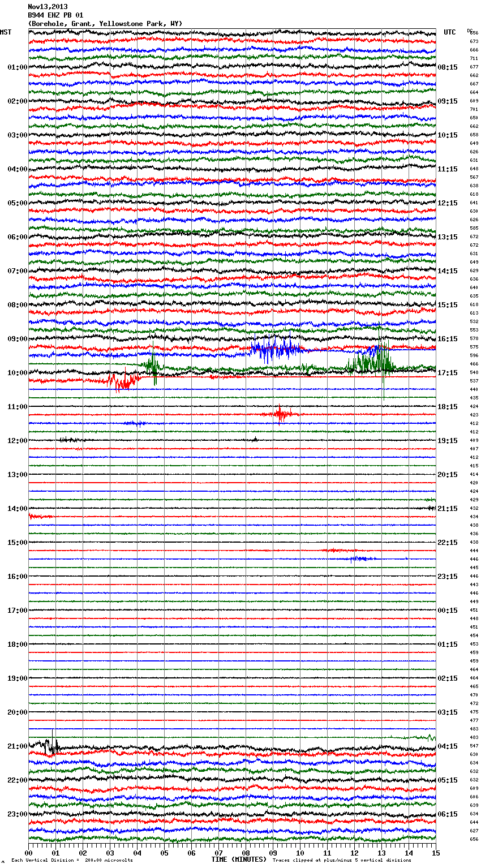Screen dimensions: 481x868
Task: Click the red seismic burst on 10:15 trace
Action: (122, 381)
